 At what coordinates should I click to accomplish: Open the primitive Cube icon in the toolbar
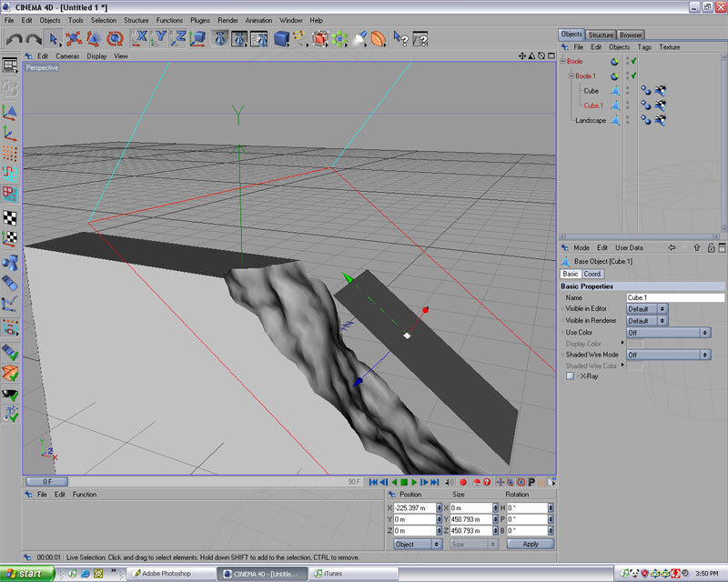click(x=282, y=38)
